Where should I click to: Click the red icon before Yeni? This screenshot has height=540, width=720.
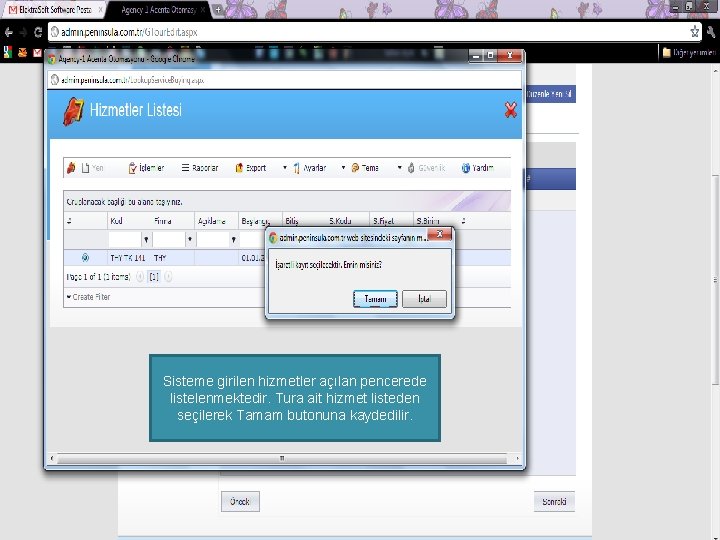(x=71, y=168)
